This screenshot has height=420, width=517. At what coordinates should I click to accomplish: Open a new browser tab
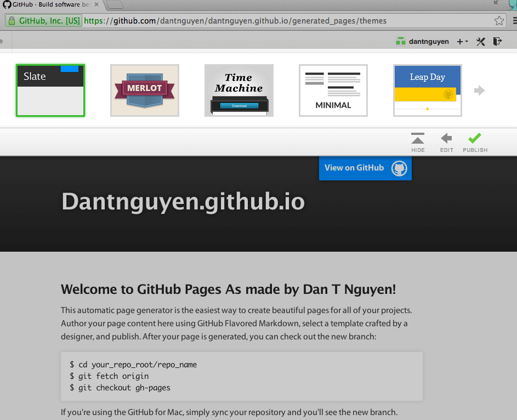[x=115, y=4]
